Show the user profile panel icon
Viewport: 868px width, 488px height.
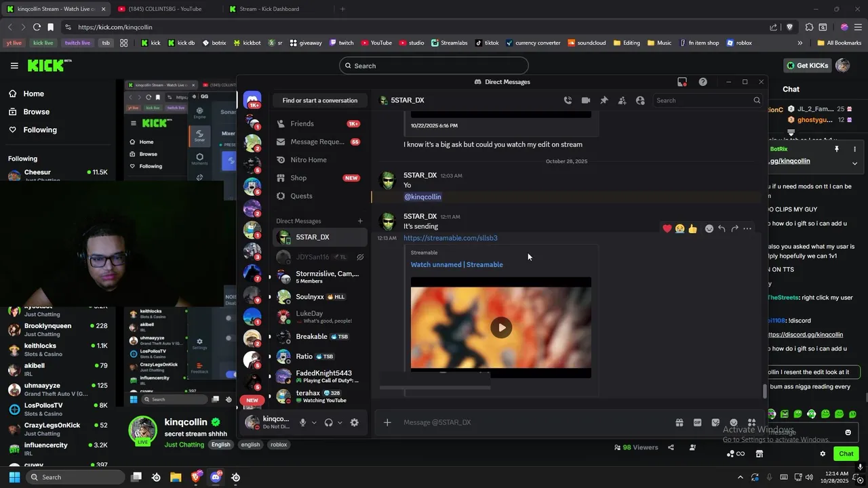pyautogui.click(x=640, y=100)
